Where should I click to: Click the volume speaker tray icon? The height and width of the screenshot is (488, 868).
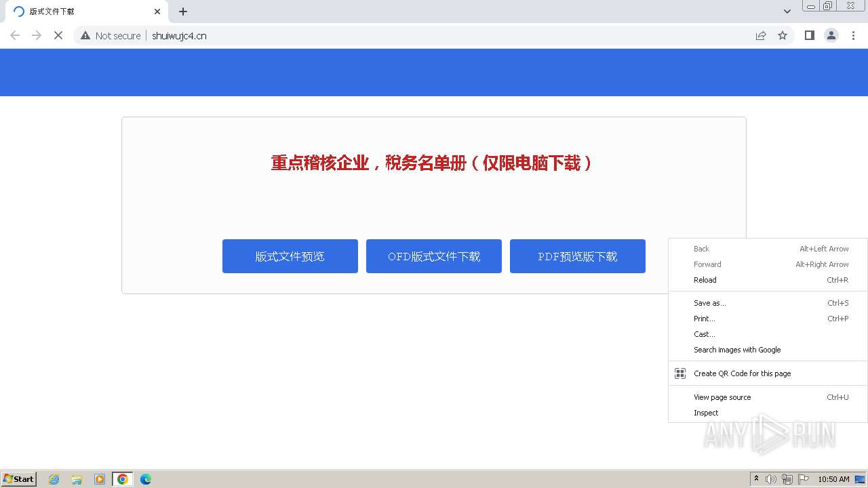coord(771,479)
